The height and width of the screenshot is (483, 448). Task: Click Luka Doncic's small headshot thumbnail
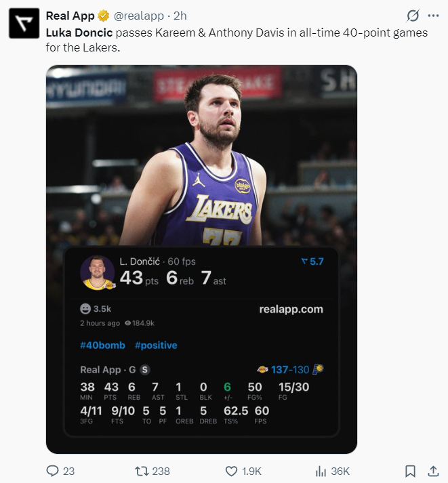[x=98, y=272]
